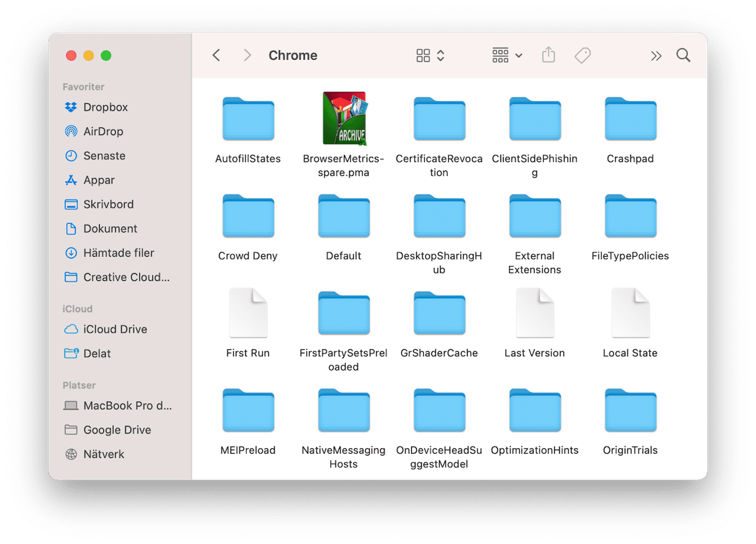Screen dimensions: 756x544
Task: Click the Tags toolbar icon
Action: click(583, 55)
